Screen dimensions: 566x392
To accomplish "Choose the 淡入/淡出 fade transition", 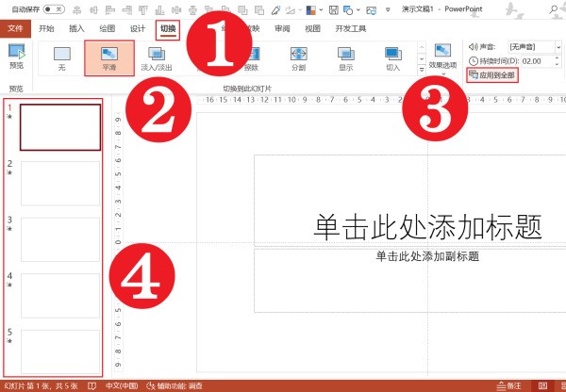I will point(157,57).
